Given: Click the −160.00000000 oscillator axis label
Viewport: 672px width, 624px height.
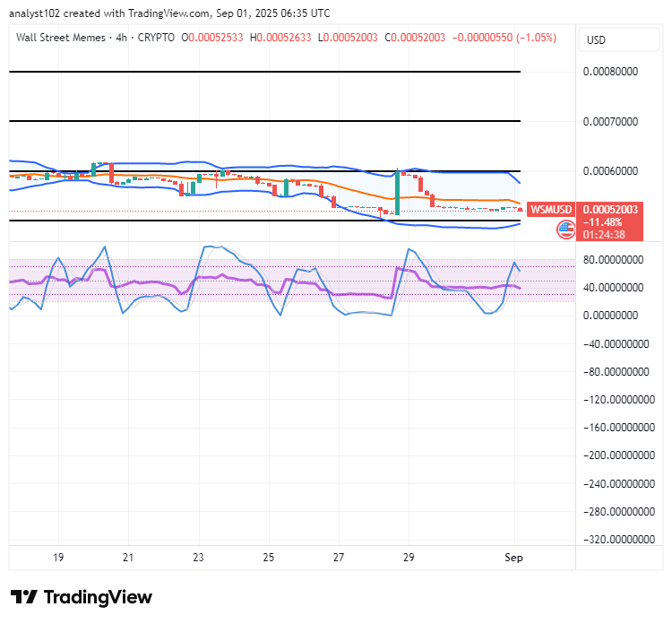Looking at the screenshot, I should tap(619, 427).
